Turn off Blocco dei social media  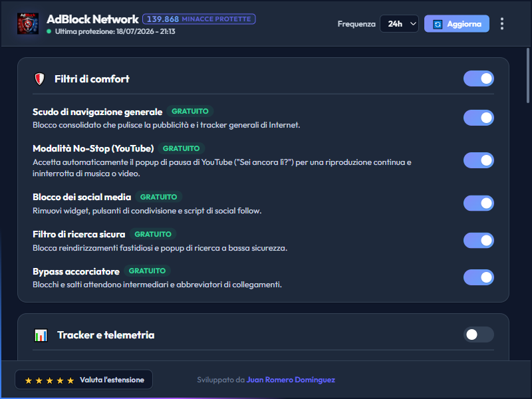478,203
